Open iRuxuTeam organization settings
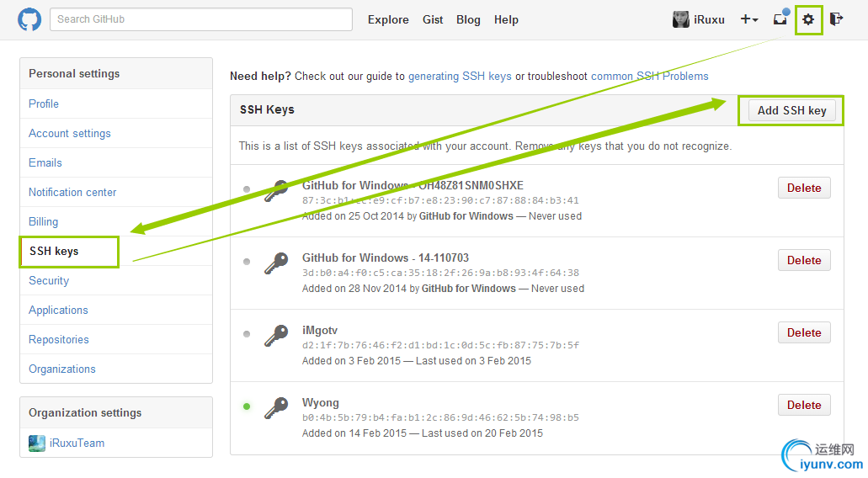Image resolution: width=868 pixels, height=478 pixels. 77,443
